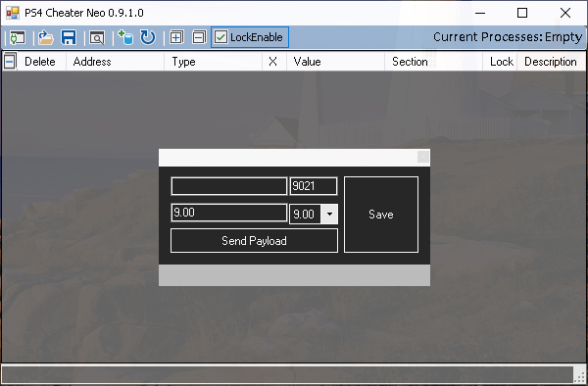Click the Send Payload button
This screenshot has width=588, height=386.
pos(254,241)
